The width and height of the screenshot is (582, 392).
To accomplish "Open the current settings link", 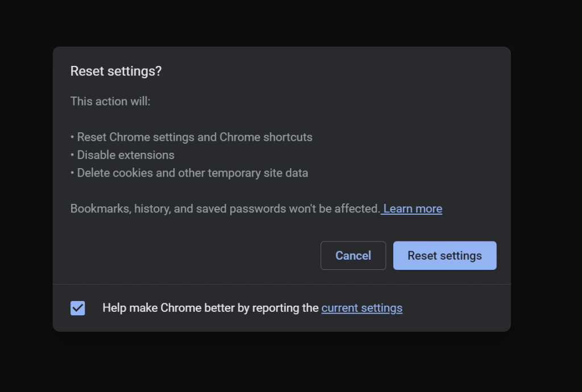I will [362, 308].
